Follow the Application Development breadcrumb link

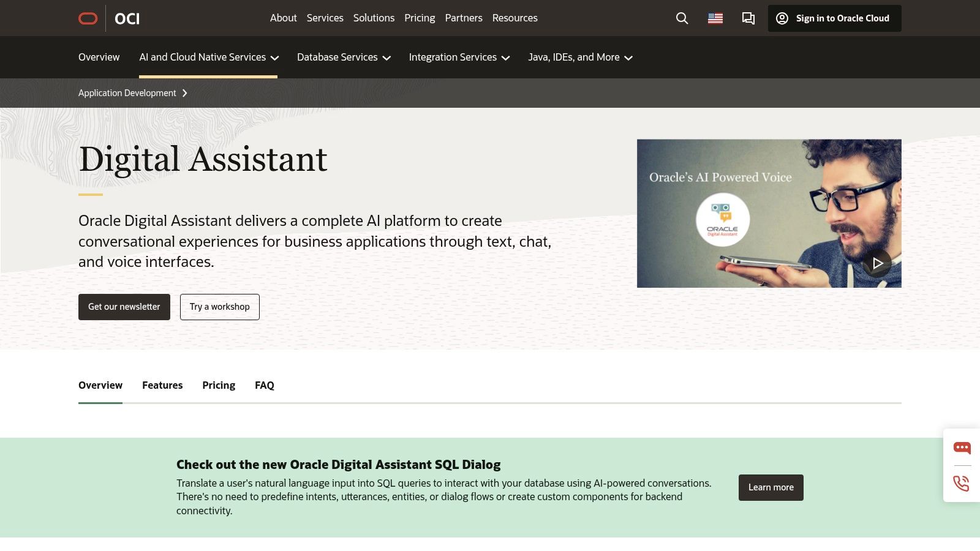coord(127,92)
